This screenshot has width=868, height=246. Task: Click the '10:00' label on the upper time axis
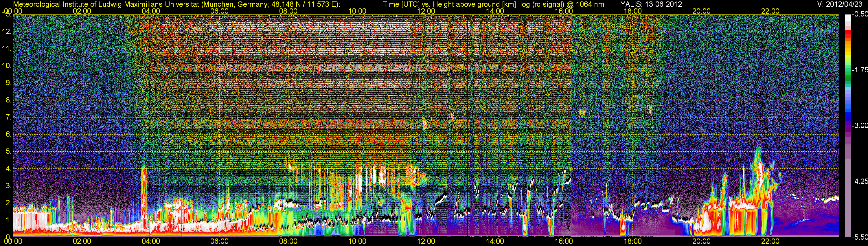point(357,11)
